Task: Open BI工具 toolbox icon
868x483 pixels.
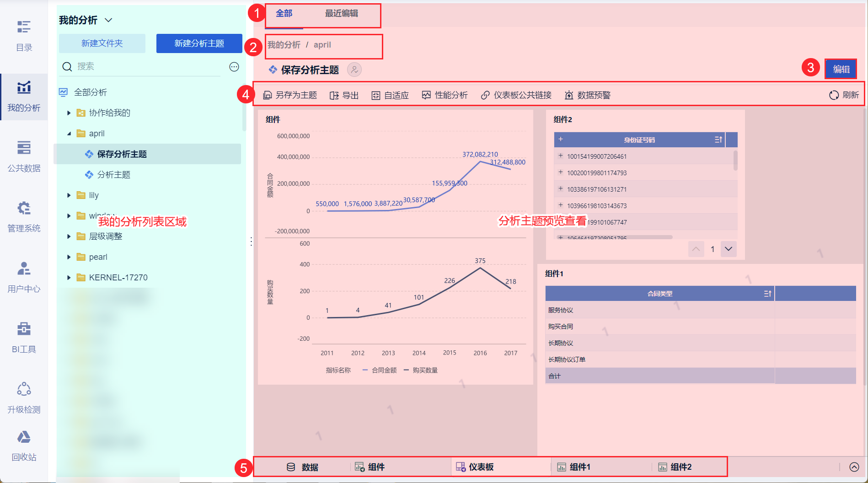Action: click(24, 329)
